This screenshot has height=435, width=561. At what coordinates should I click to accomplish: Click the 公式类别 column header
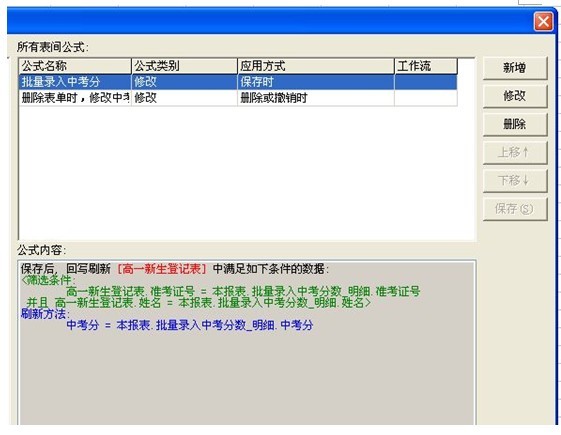tap(184, 66)
